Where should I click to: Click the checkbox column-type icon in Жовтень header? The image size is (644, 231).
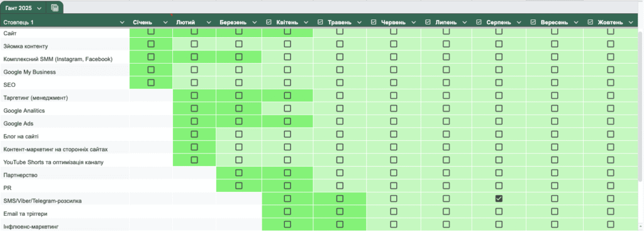tap(590, 22)
